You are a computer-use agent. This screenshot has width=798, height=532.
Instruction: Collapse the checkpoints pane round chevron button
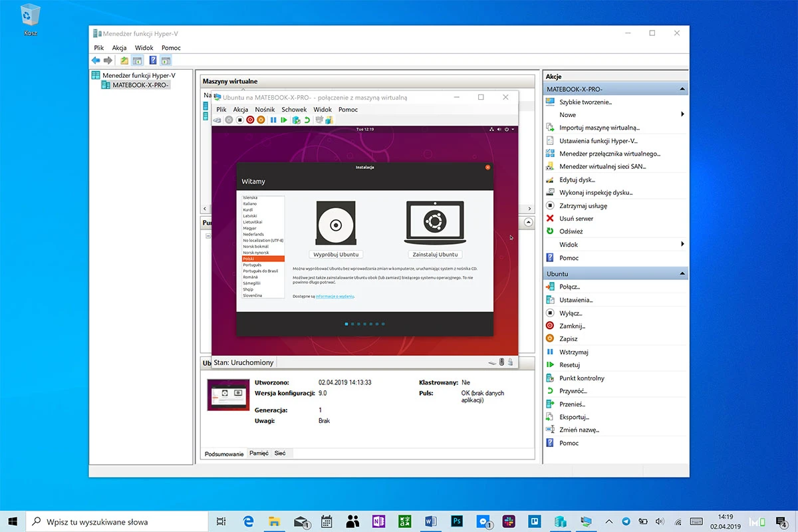coord(529,222)
